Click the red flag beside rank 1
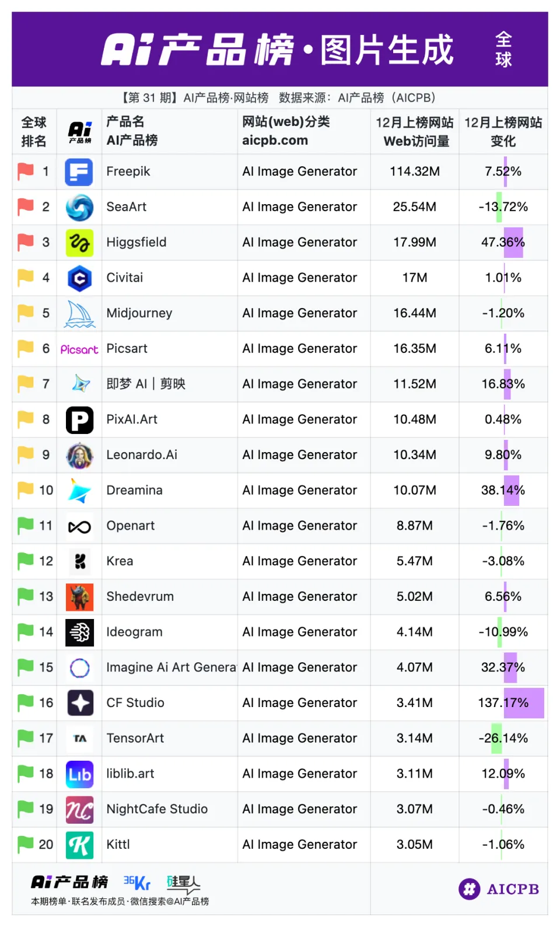The height and width of the screenshot is (927, 560). coord(26,172)
